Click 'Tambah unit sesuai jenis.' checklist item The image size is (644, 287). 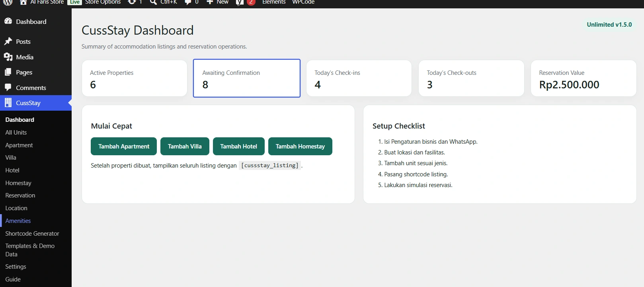pyautogui.click(x=416, y=163)
